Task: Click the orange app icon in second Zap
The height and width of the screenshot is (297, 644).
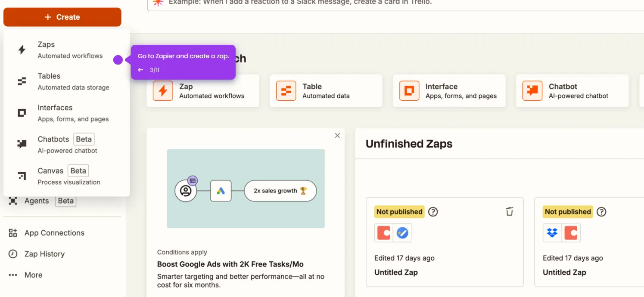Action: (x=571, y=233)
